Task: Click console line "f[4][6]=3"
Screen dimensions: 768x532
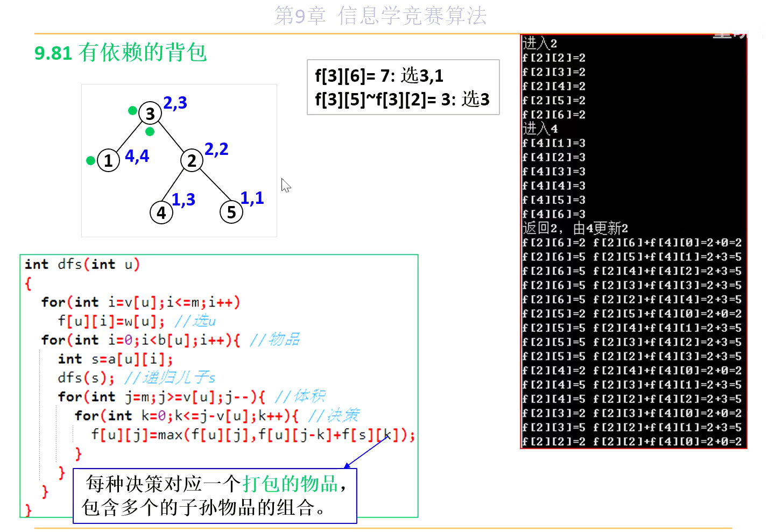Action: click(x=554, y=214)
